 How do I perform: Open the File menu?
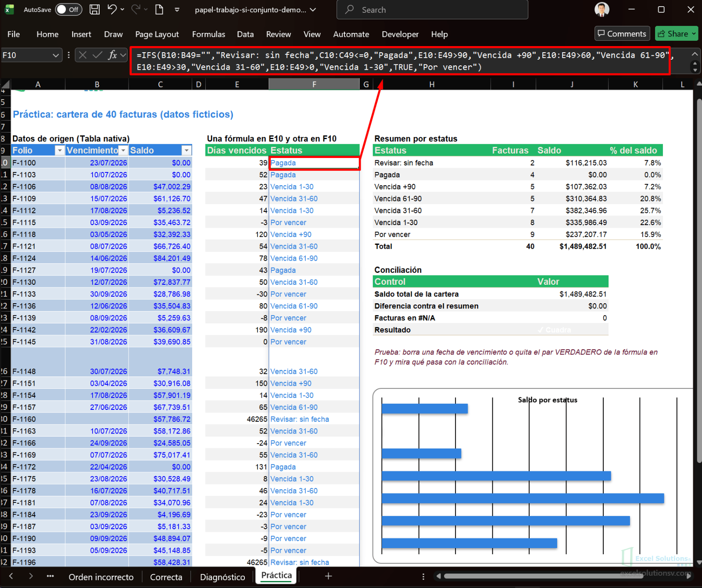pyautogui.click(x=14, y=34)
